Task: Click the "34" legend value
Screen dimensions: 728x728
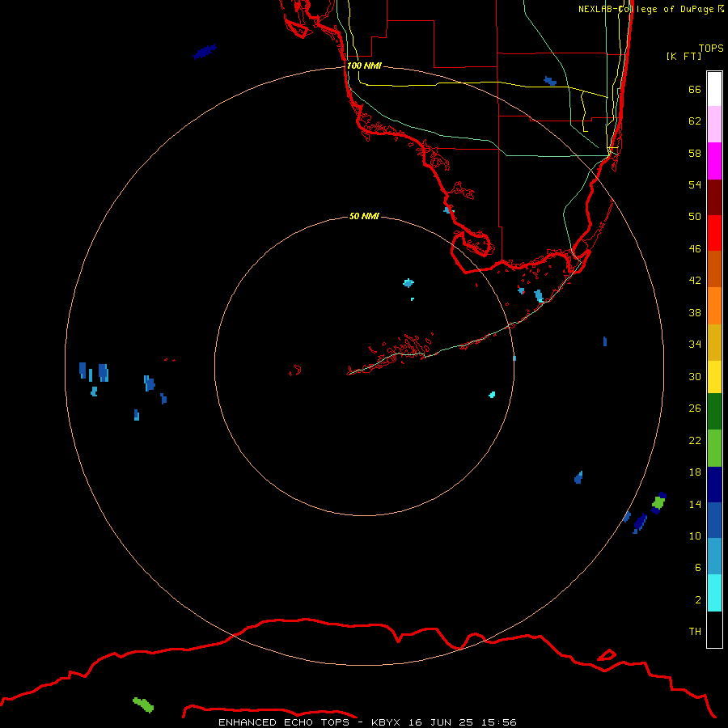Action: 695,345
